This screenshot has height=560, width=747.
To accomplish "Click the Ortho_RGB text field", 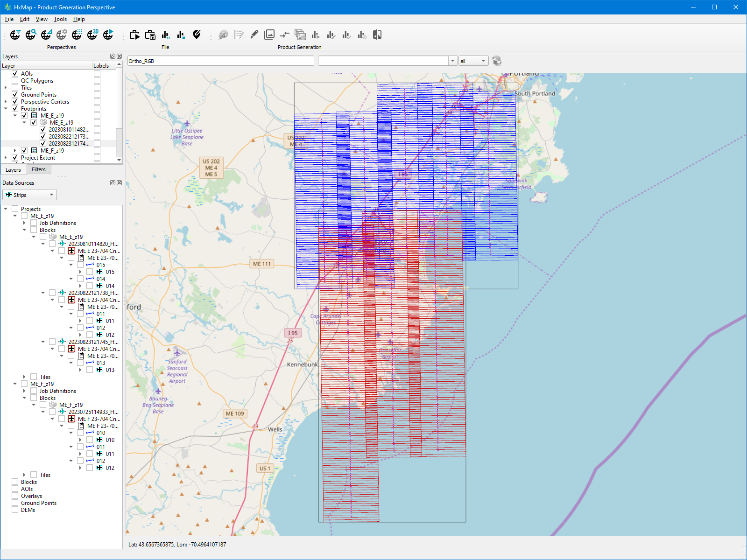I will pos(220,61).
